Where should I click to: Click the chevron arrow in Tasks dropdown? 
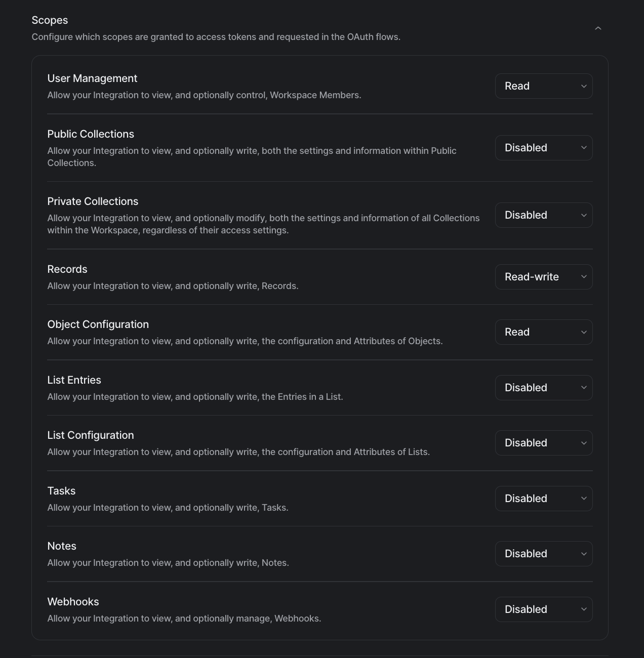(584, 499)
